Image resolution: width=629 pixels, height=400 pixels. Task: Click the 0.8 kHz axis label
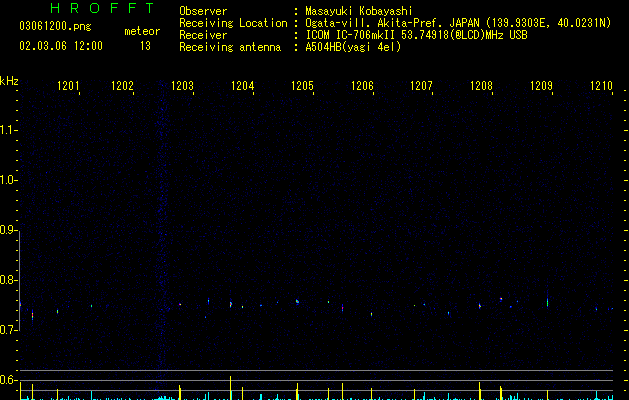pos(8,280)
